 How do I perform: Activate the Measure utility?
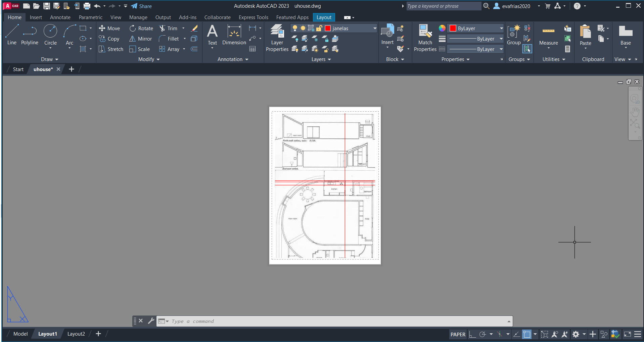click(x=548, y=35)
